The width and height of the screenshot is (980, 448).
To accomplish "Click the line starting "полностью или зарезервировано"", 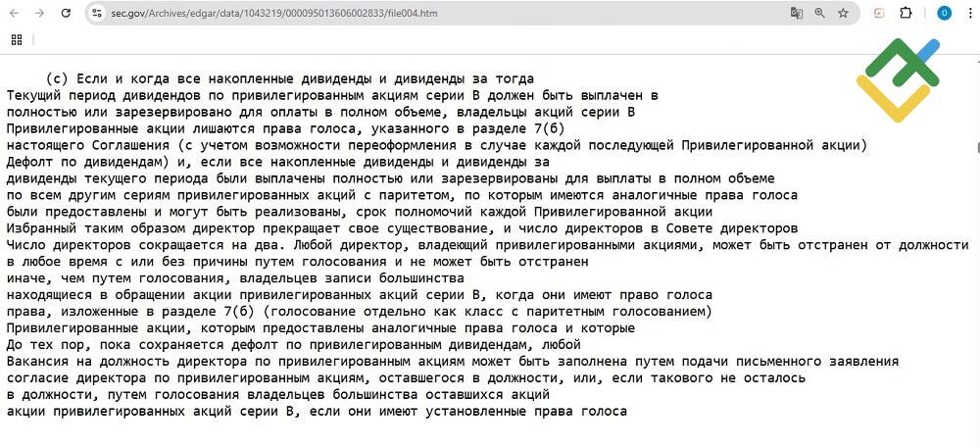I will 320,113.
